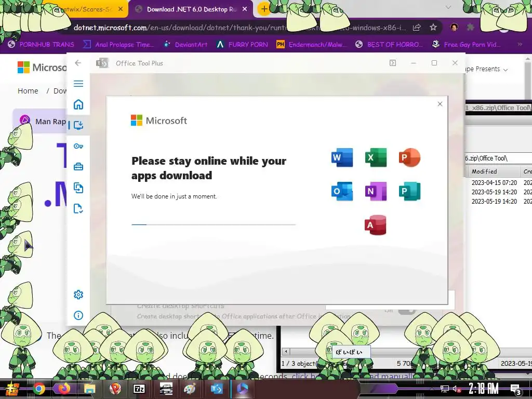The image size is (532, 399).
Task: Open Office Tool Plus taskbar icon
Action: (x=217, y=389)
